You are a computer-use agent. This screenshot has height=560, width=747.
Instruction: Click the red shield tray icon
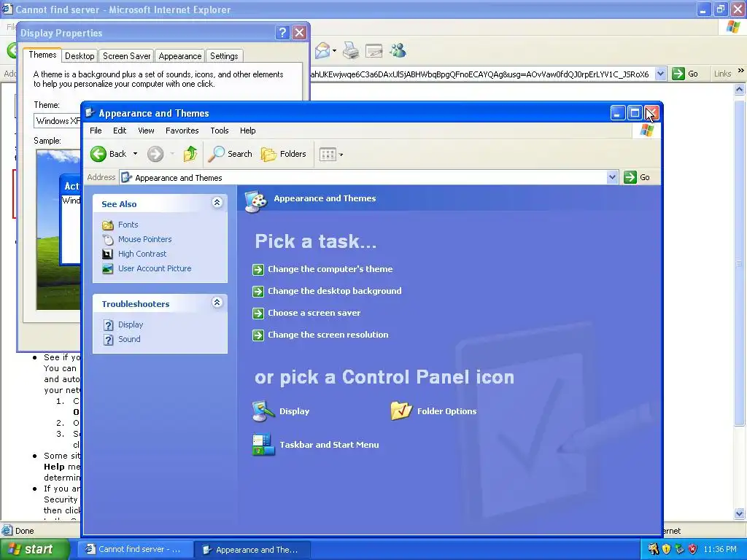coord(693,549)
